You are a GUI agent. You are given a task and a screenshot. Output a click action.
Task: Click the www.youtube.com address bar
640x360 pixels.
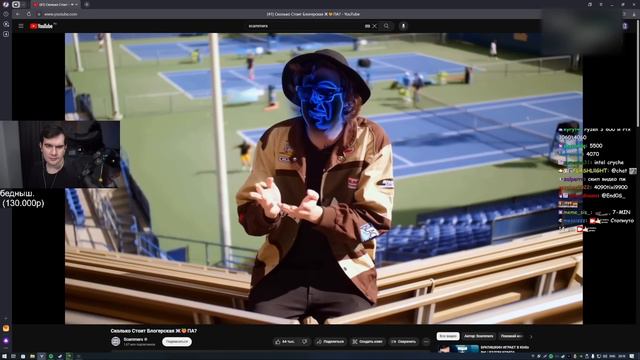click(x=61, y=14)
